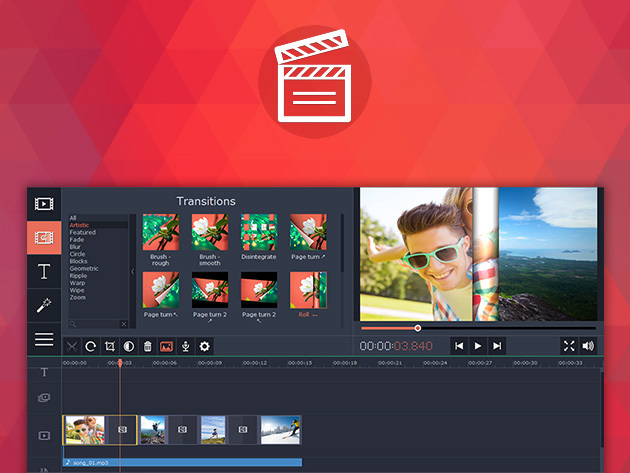Open the Titles tab (T icon)

click(x=44, y=271)
